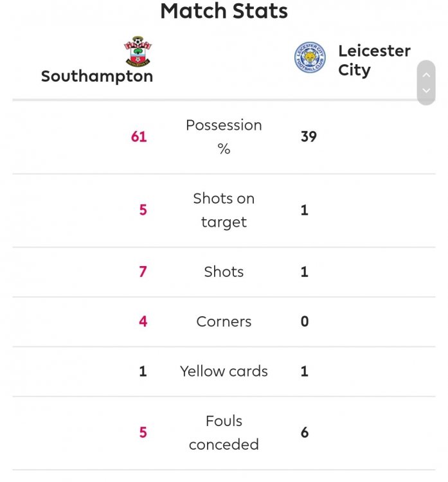Click the Possession % stat label

(x=224, y=136)
